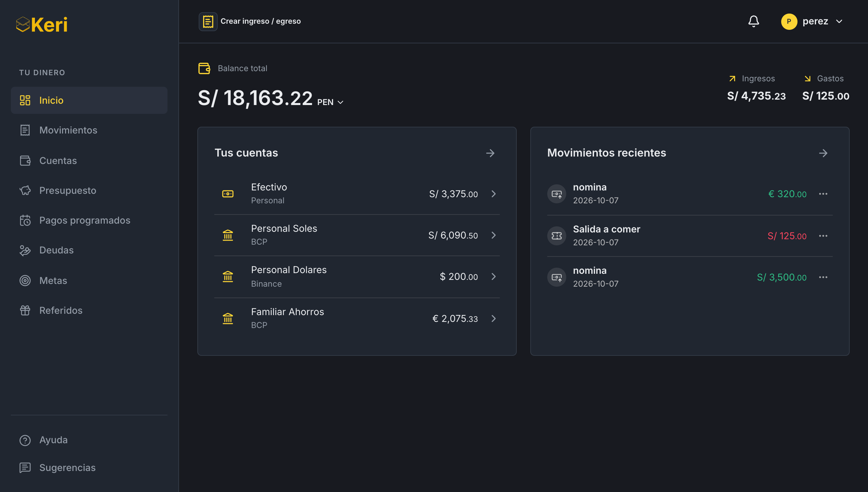Click the Personal Soles bank icon
The height and width of the screenshot is (492, 868).
(x=228, y=235)
